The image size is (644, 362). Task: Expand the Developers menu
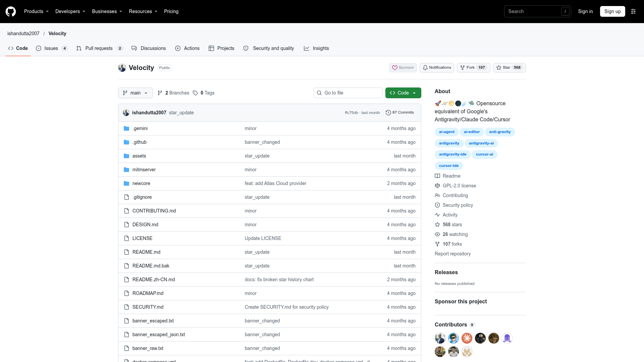(70, 11)
